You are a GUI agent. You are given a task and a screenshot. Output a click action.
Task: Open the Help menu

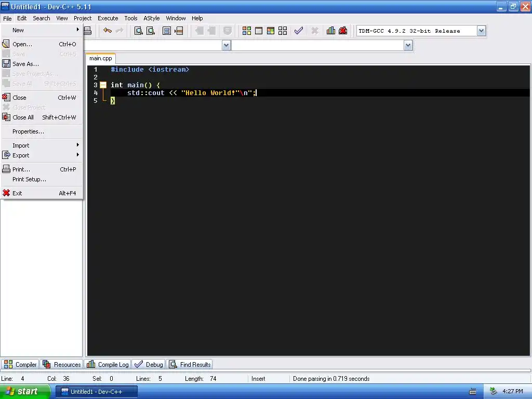[197, 18]
